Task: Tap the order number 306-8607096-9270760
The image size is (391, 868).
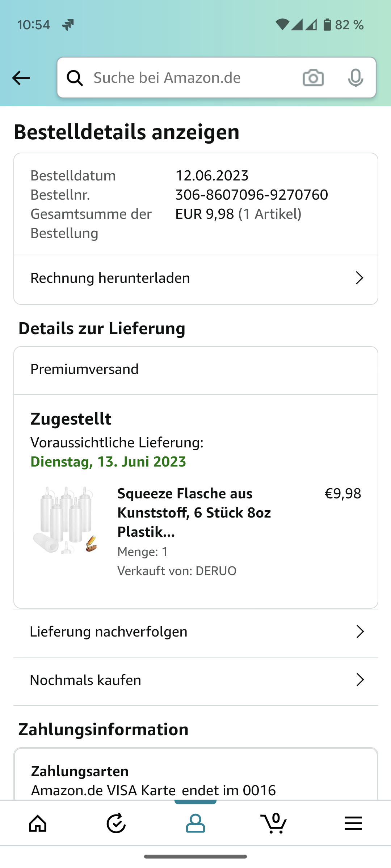Action: [x=252, y=195]
